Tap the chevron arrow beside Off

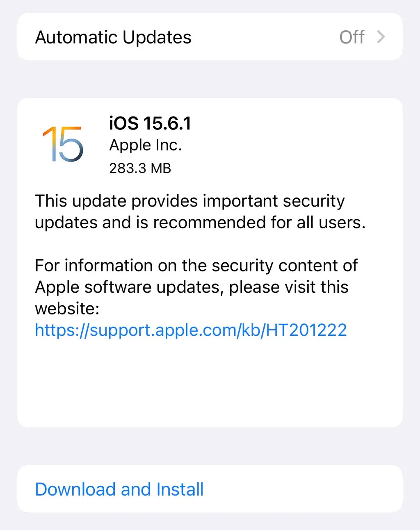click(381, 37)
